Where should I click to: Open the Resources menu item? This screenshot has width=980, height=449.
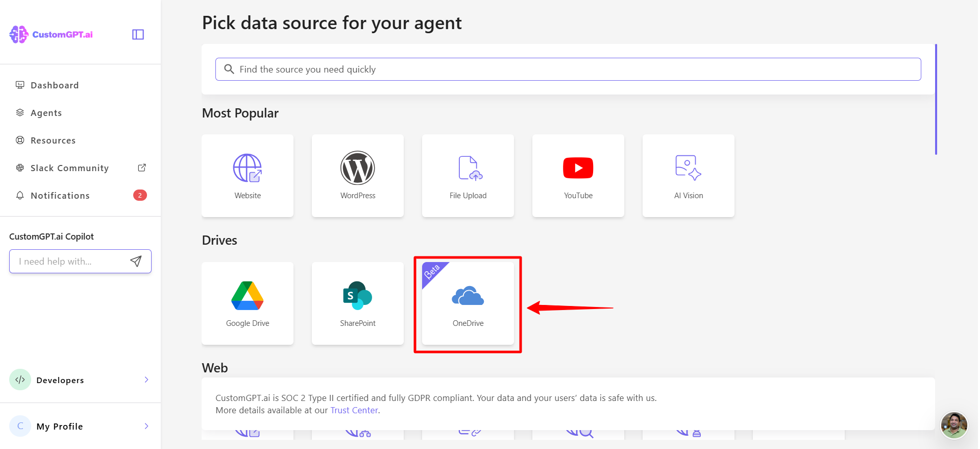pos(53,140)
